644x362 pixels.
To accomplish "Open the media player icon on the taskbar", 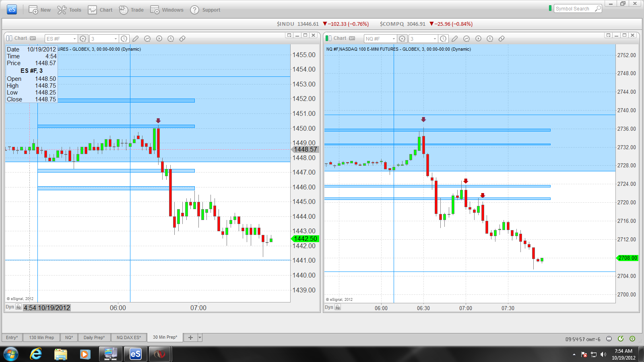I will 85,354.
